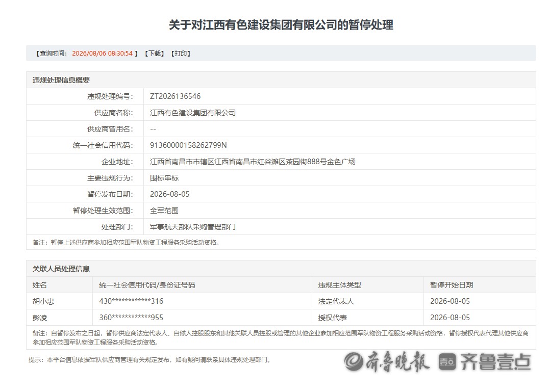Click the 打印 print link
The image size is (550, 392).
[181, 54]
